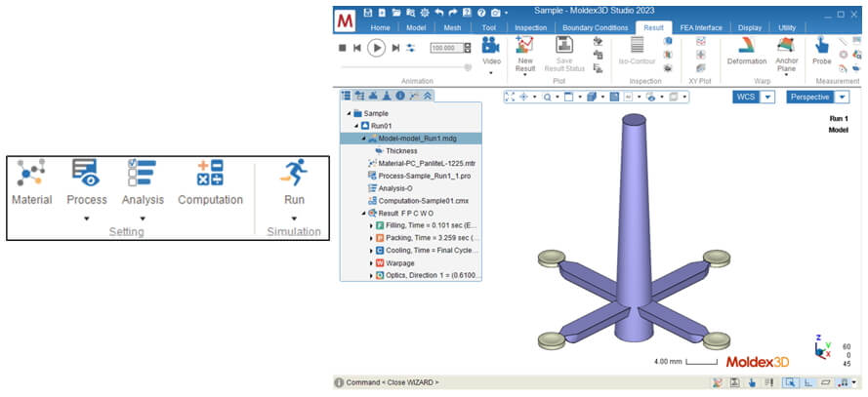The width and height of the screenshot is (868, 397).
Task: Switch to the Mesh tab
Action: (452, 27)
